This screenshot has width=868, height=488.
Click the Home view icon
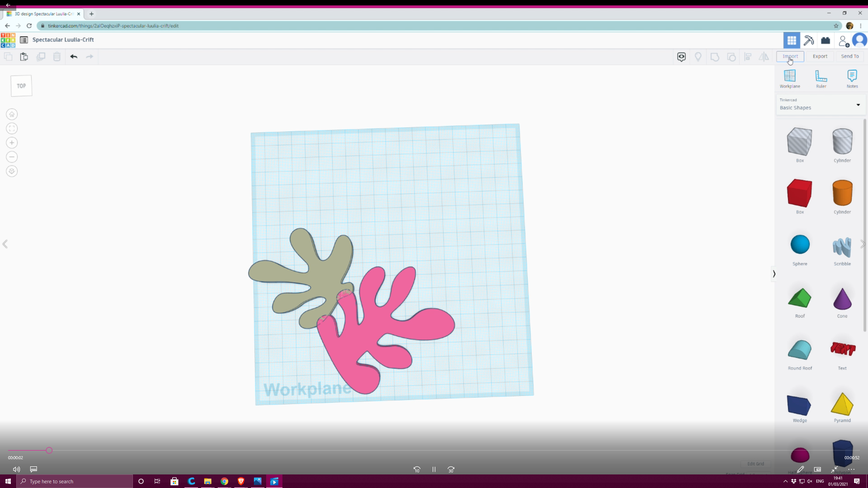[12, 114]
